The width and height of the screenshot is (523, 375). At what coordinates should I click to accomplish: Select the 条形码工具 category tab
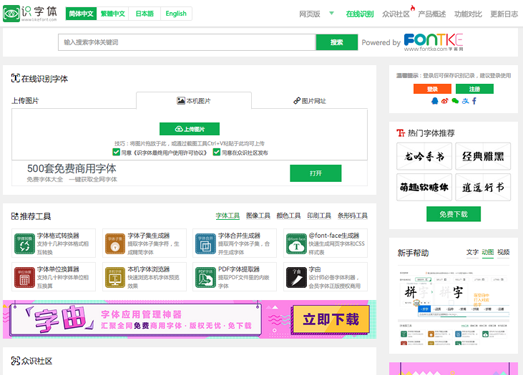click(352, 216)
